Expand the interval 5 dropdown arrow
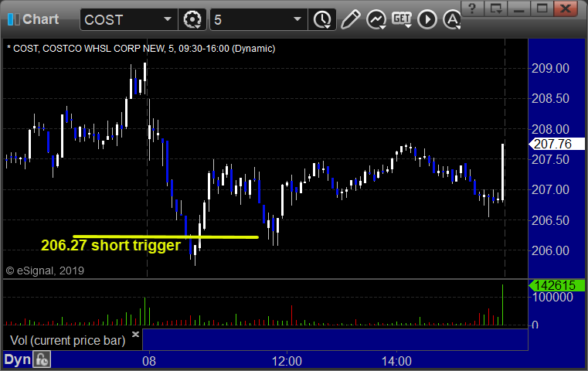The width and height of the screenshot is (588, 371). pos(297,19)
